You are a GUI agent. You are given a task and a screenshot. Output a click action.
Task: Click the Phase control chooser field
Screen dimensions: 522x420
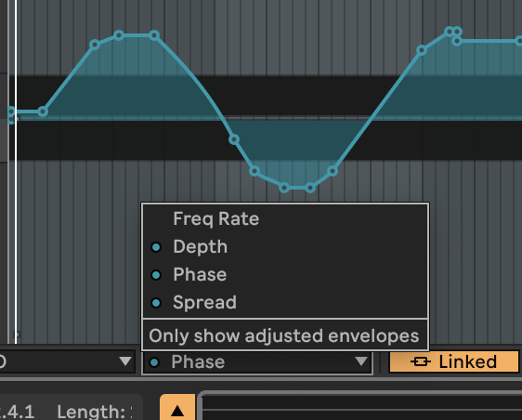point(257,362)
